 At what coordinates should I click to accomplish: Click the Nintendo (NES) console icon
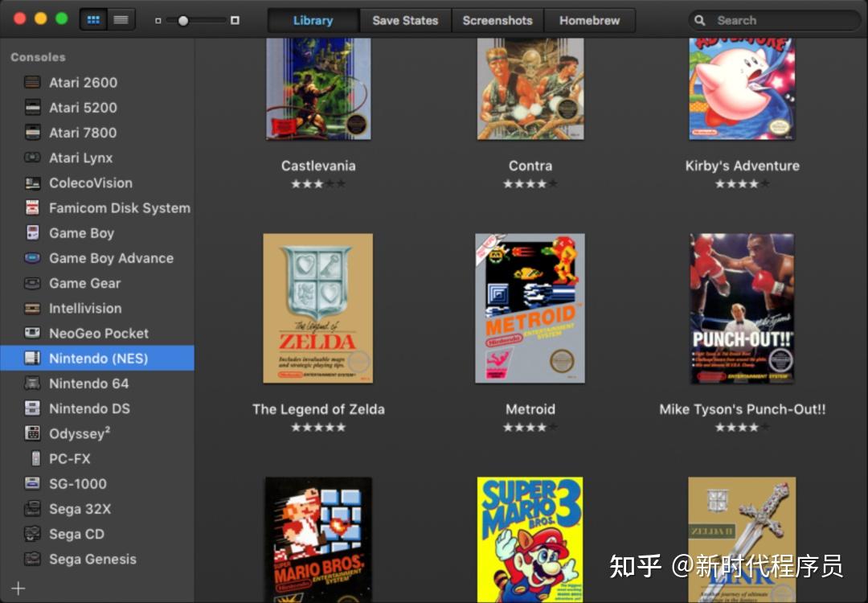coord(33,359)
